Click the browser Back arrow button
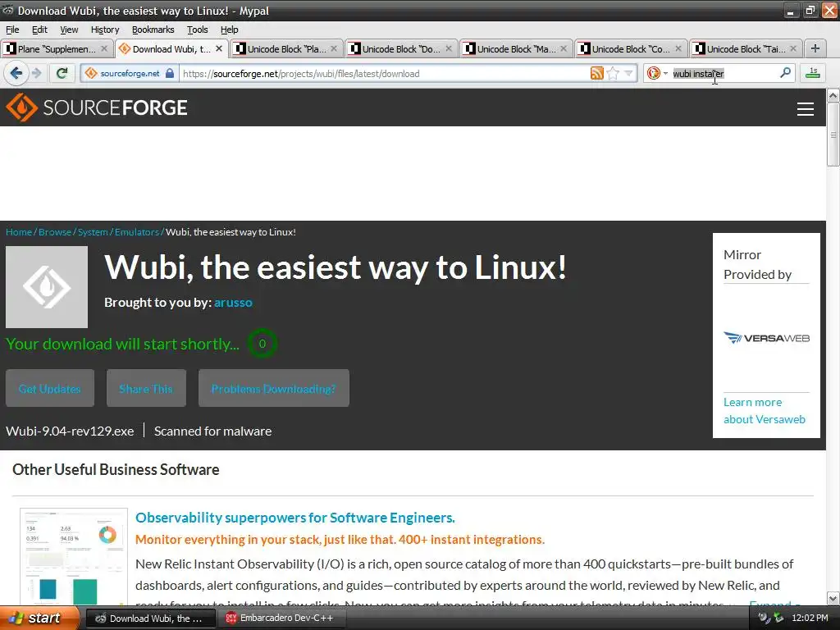The width and height of the screenshot is (840, 630). tap(16, 73)
